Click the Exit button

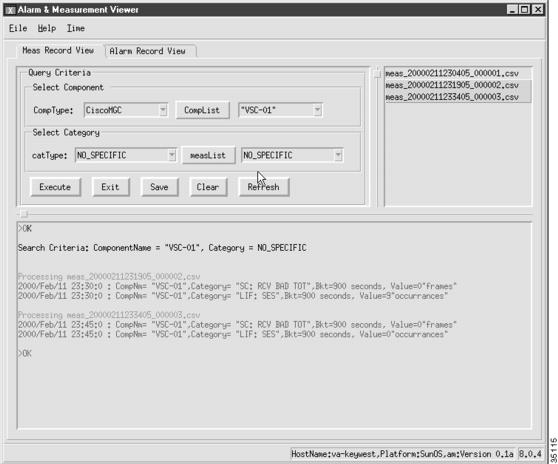click(110, 187)
